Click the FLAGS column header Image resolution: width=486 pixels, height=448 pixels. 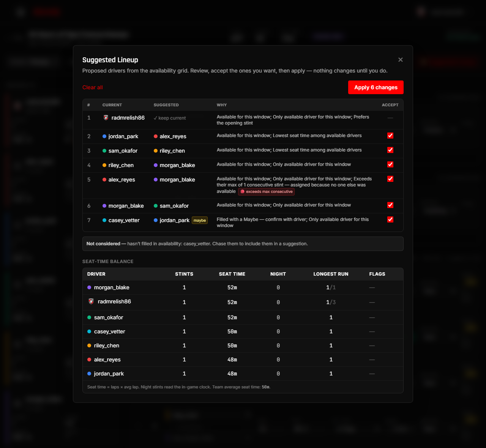tap(377, 274)
